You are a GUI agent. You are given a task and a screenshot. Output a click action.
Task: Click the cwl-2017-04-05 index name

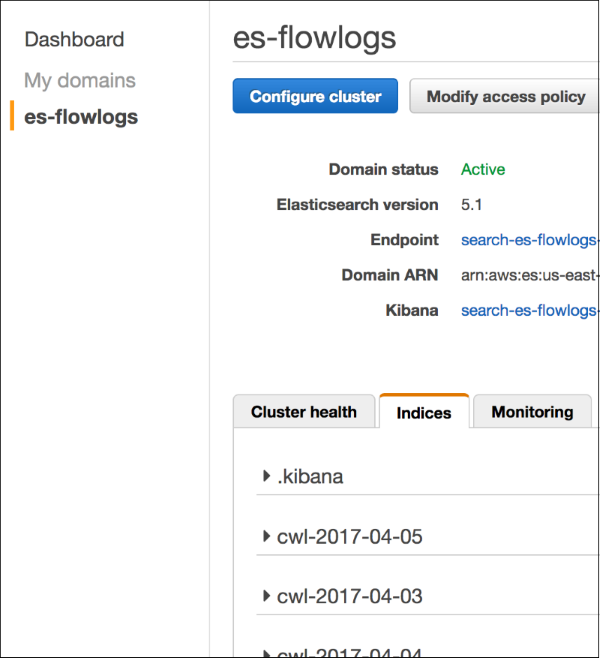350,537
